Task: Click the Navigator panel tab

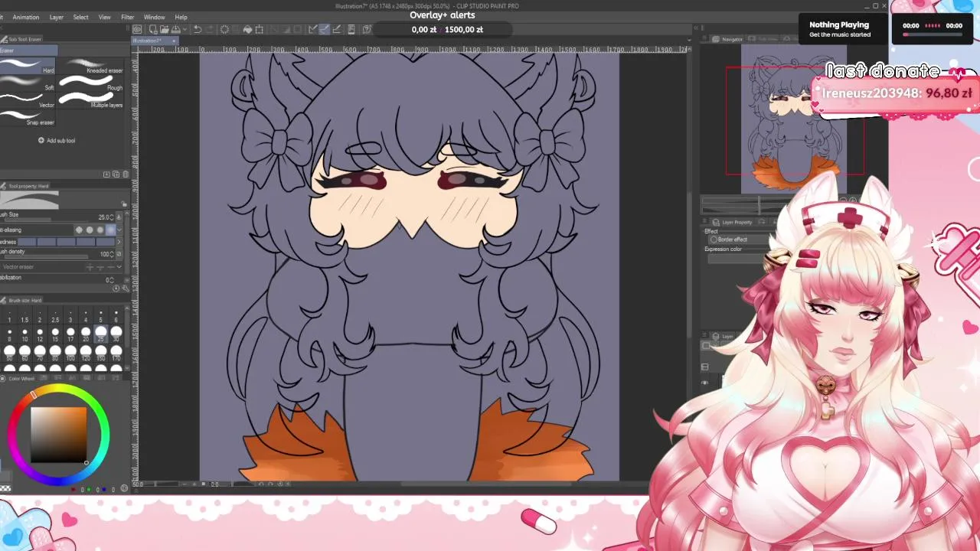Action: coord(727,39)
